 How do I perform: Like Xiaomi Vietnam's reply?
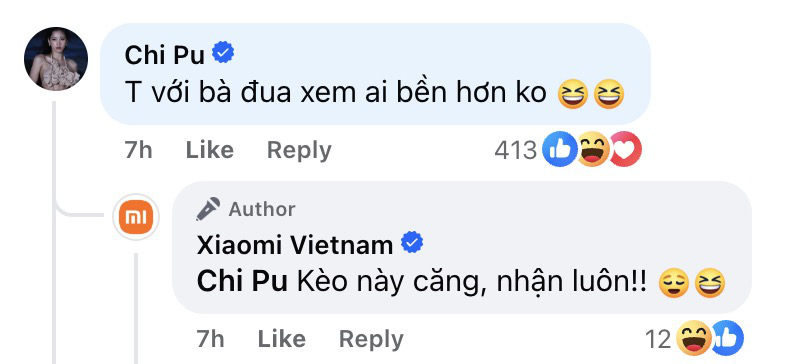pyautogui.click(x=282, y=339)
